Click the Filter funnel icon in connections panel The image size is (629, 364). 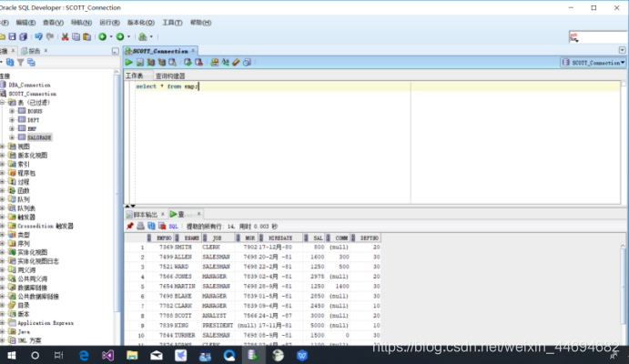[20, 62]
